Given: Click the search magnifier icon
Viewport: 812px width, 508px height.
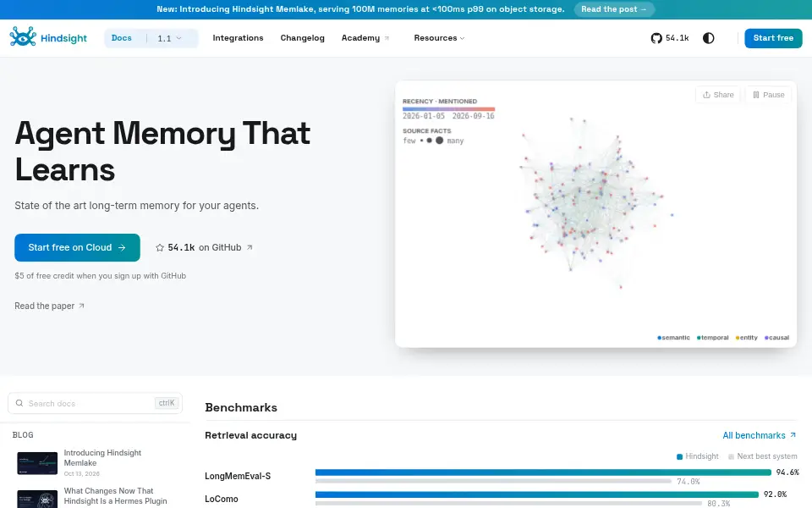Looking at the screenshot, I should [x=19, y=403].
